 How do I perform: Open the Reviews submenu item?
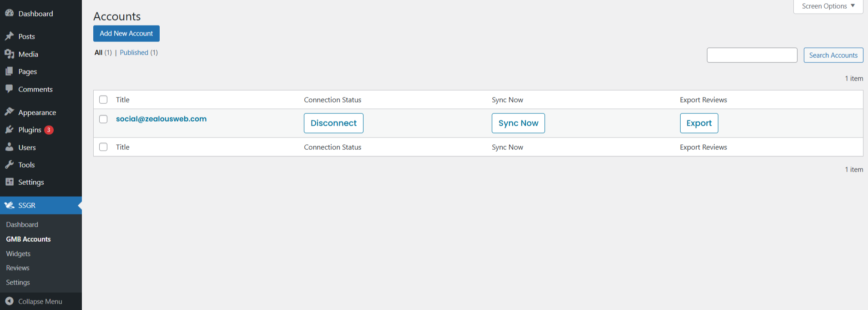(x=18, y=268)
